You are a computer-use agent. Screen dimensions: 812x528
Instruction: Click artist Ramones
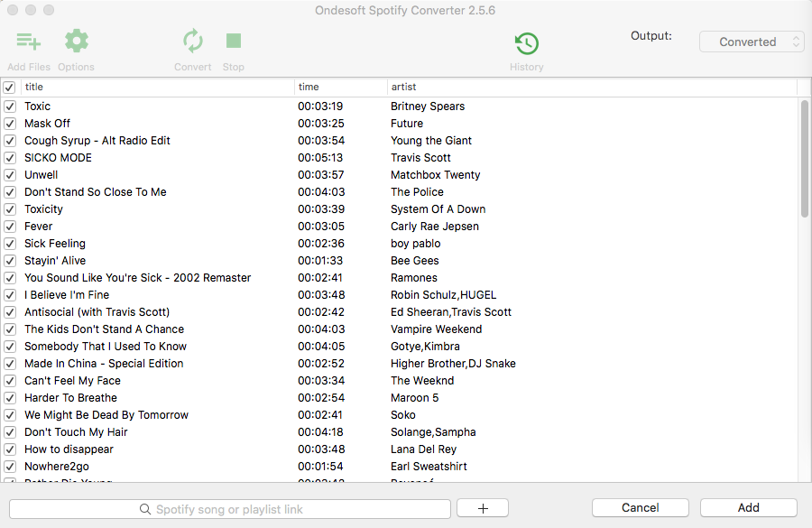414,278
